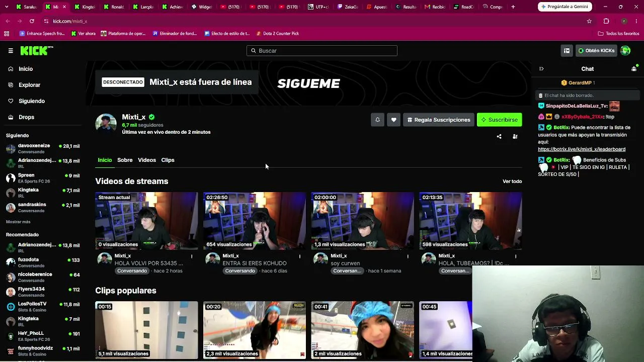Click the Buscar search field

coord(322,51)
